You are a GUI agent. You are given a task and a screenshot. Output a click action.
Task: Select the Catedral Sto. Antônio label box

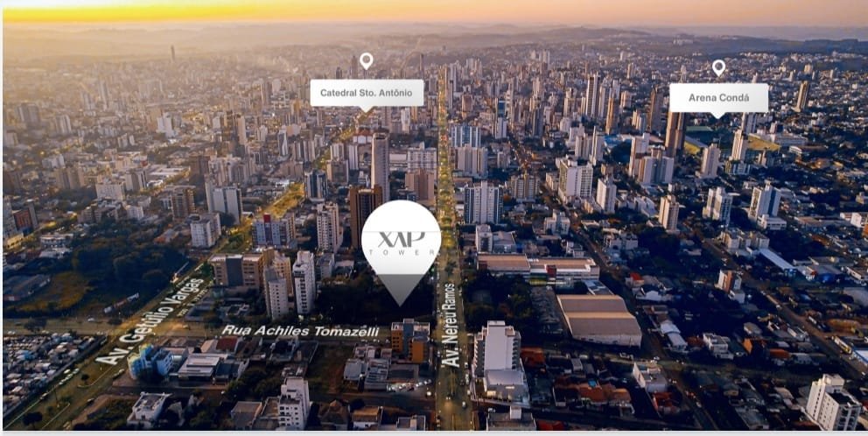367,93
